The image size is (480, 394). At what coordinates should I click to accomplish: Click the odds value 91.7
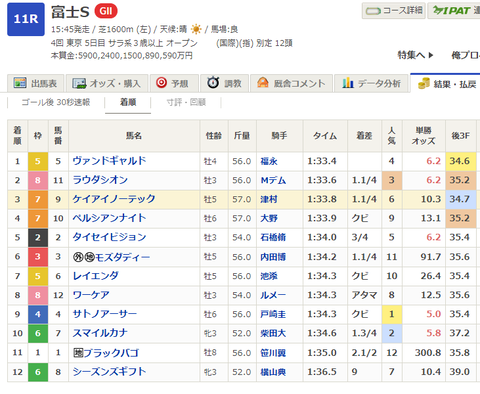pos(431,257)
